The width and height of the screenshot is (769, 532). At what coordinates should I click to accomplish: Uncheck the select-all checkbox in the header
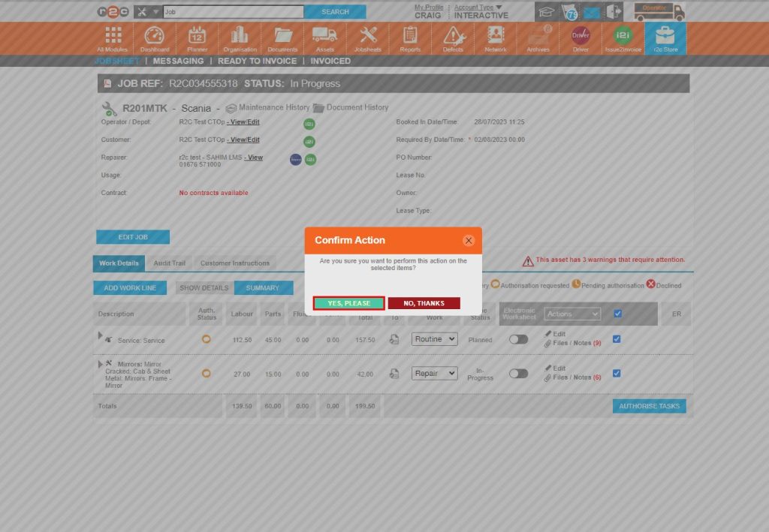(617, 314)
